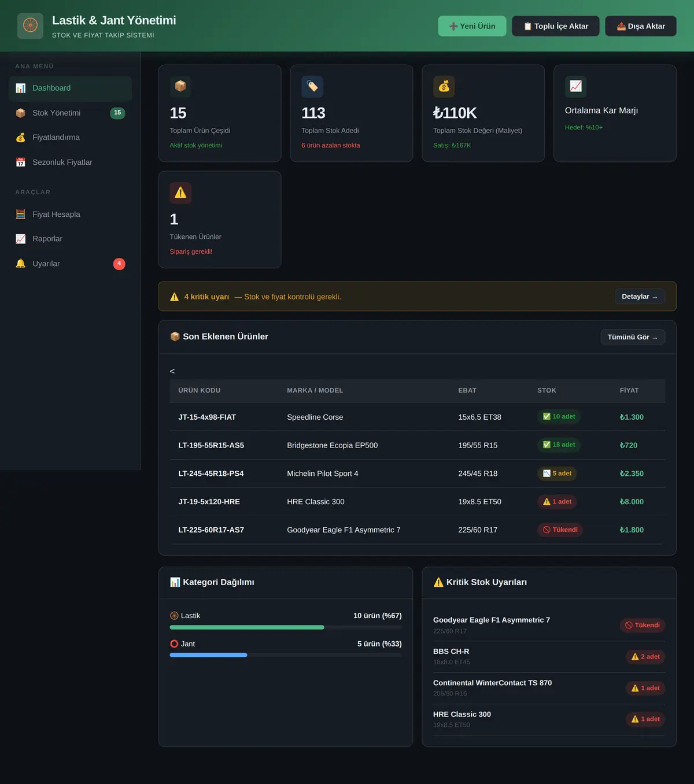Click the green 15 badge on Stok Yönetimi
The height and width of the screenshot is (784, 694).
click(x=117, y=113)
